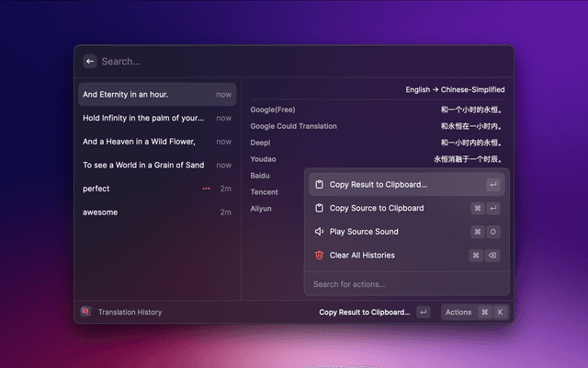Viewport: 588px width, 368px height.
Task: Choose Copy Source to Clipboard in the action menu
Action: (x=377, y=209)
